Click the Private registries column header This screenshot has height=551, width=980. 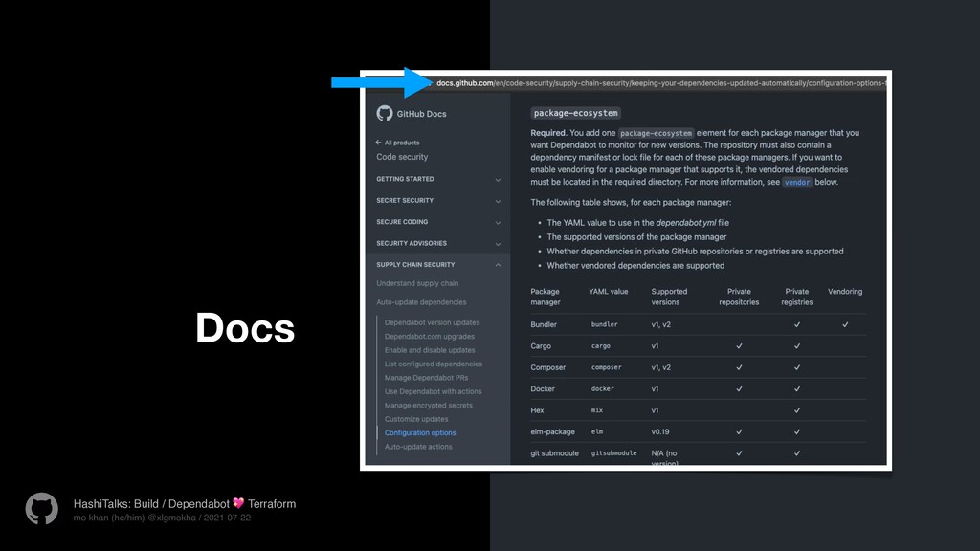797,297
